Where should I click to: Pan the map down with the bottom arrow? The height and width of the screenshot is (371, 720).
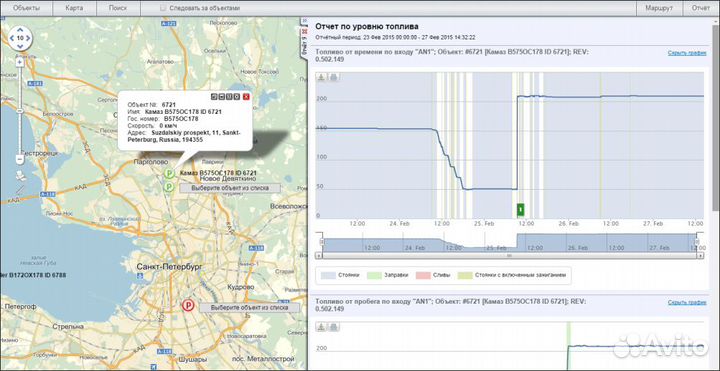[x=20, y=47]
